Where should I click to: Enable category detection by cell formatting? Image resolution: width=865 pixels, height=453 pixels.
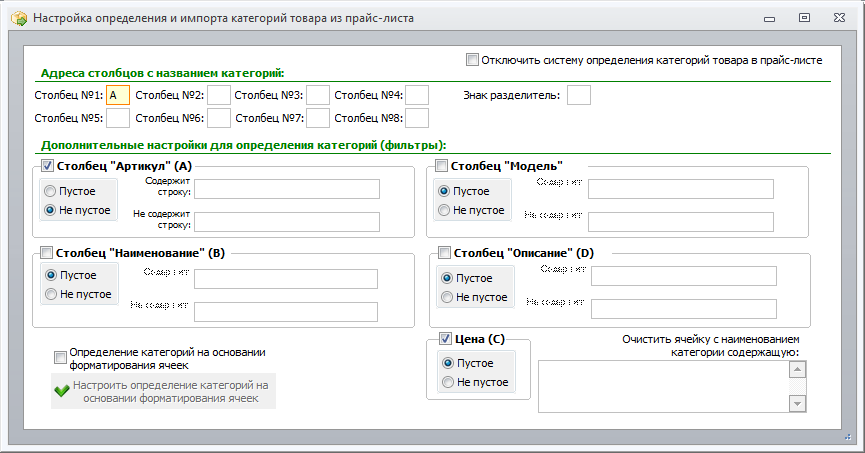(x=60, y=358)
